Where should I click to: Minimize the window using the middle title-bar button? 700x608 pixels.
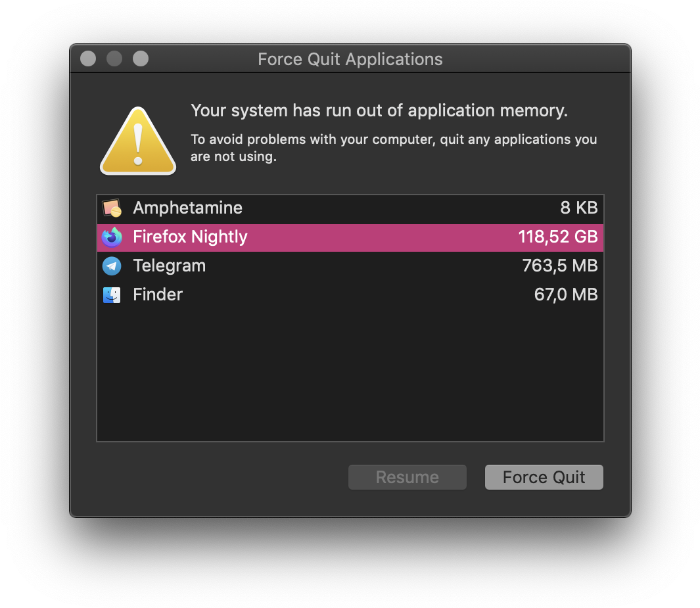point(114,58)
